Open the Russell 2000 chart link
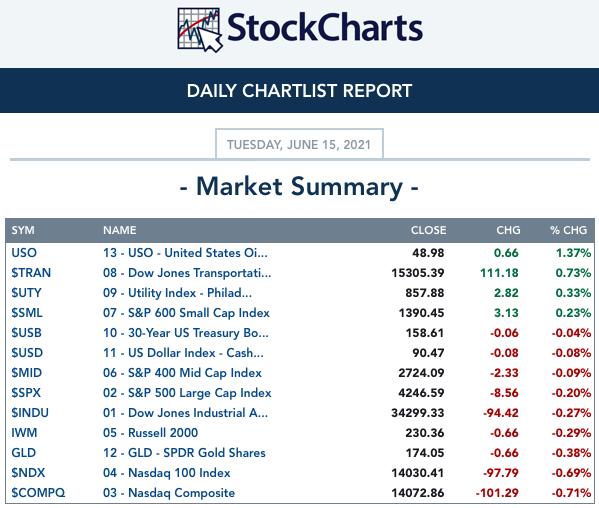The width and height of the screenshot is (599, 508). pos(151,433)
